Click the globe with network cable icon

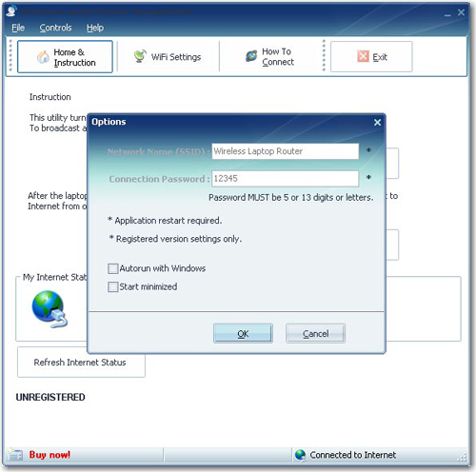[x=50, y=309]
